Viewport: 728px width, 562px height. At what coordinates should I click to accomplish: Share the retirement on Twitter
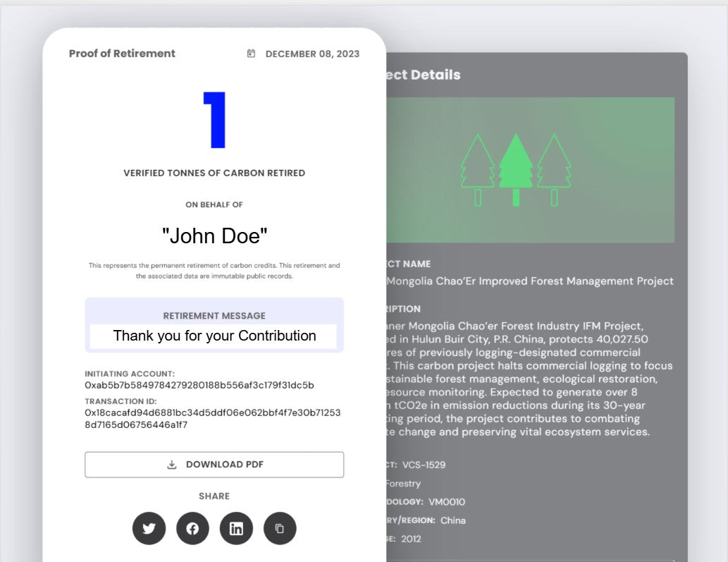(149, 528)
